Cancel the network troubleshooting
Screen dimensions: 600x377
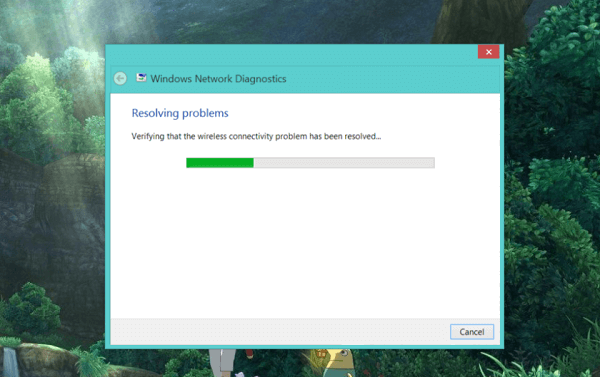(x=472, y=332)
